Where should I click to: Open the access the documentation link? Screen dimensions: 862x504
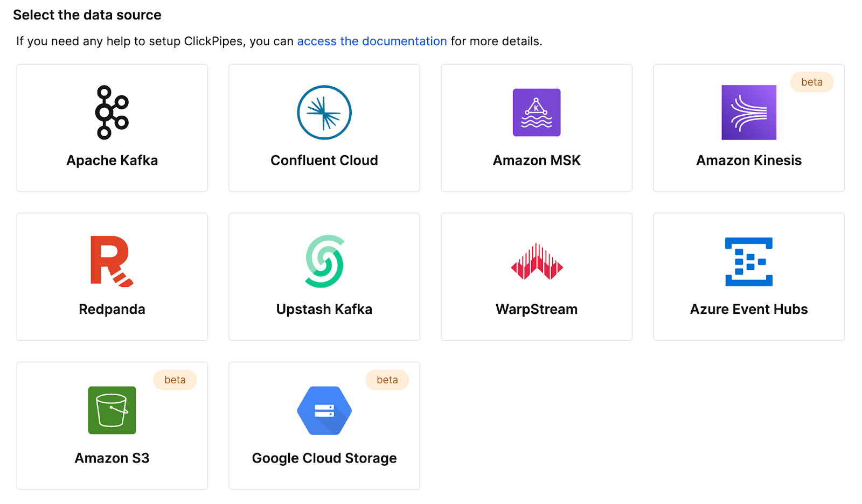point(371,41)
